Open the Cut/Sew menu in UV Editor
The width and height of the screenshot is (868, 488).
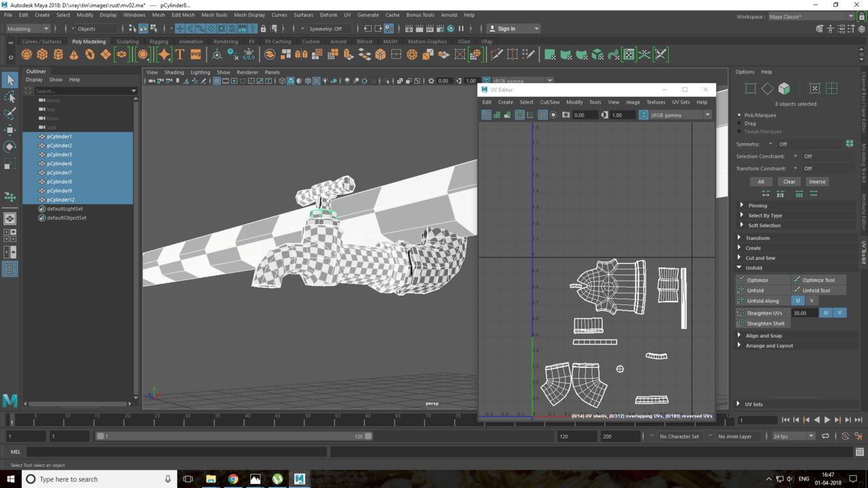click(549, 102)
